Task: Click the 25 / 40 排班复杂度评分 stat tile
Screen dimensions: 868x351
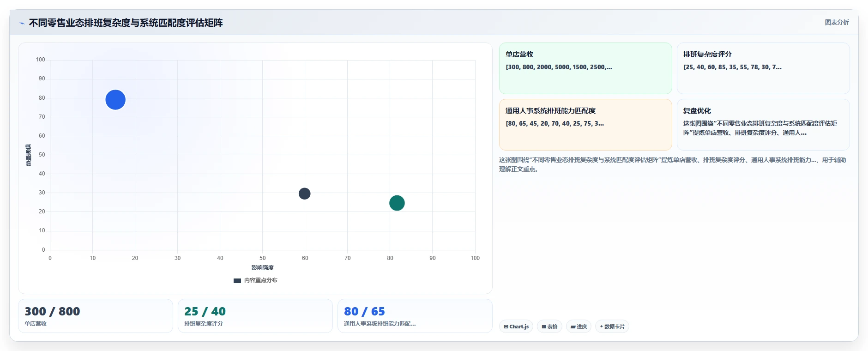Action: 255,316
